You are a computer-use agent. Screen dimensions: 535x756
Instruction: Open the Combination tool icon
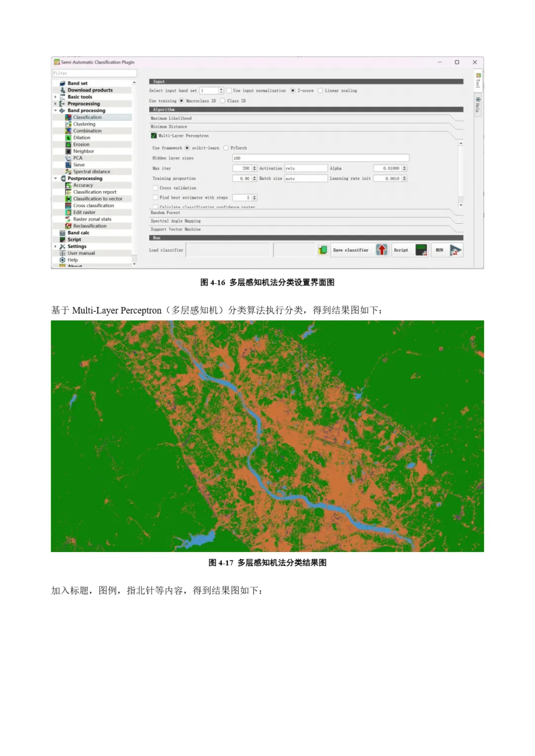(x=68, y=131)
